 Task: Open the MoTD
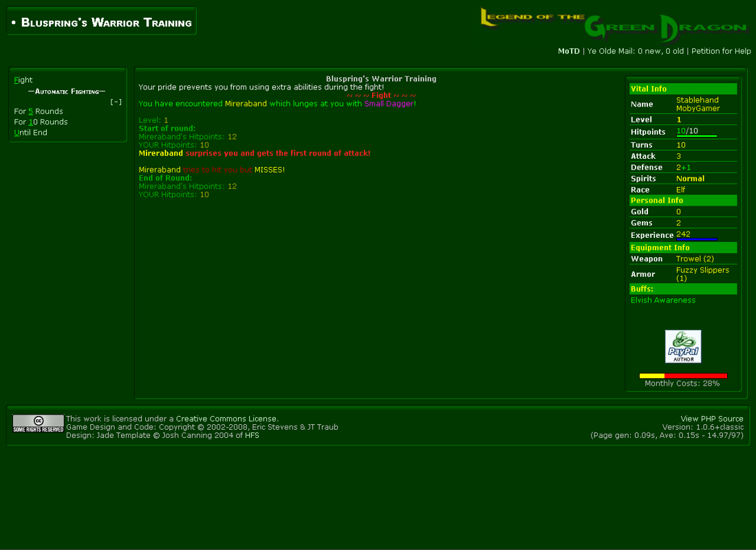[x=568, y=51]
